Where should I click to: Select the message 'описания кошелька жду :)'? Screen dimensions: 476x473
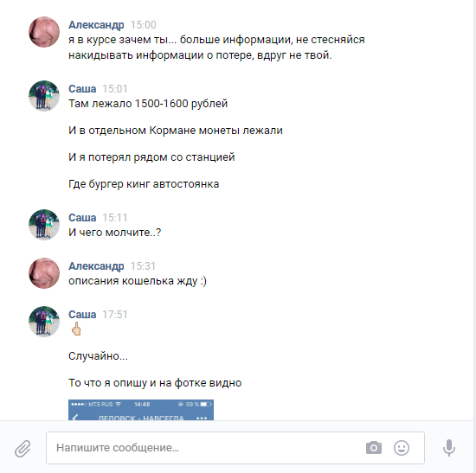[138, 281]
